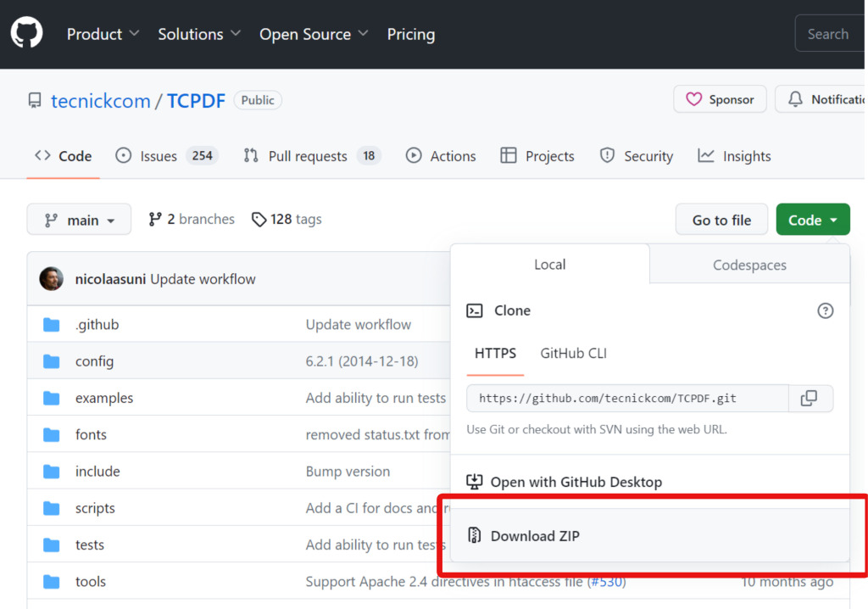The width and height of the screenshot is (868, 609).
Task: Switch to the Codespaces tab
Action: (x=749, y=265)
